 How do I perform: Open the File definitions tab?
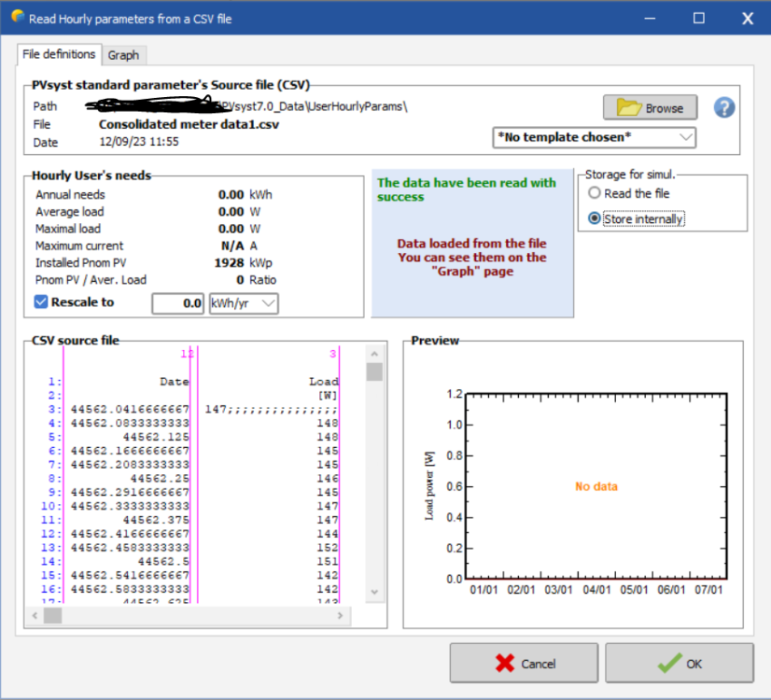(x=59, y=55)
